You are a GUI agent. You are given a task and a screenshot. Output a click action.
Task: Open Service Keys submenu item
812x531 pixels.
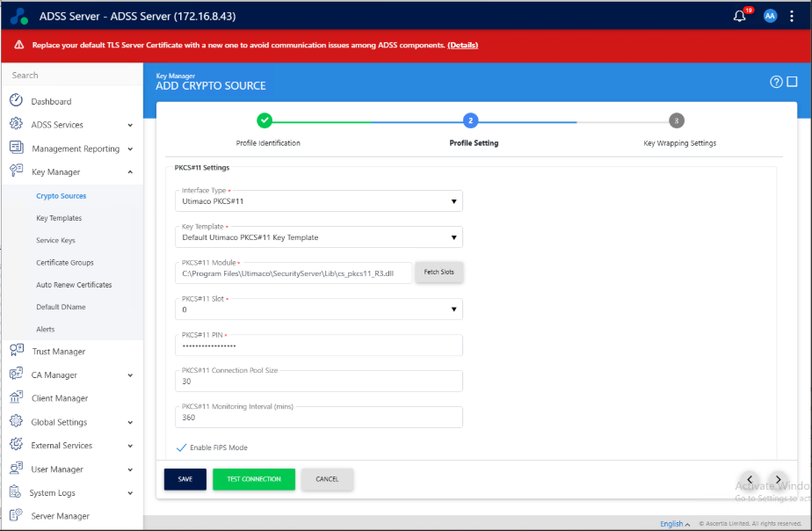tap(55, 240)
